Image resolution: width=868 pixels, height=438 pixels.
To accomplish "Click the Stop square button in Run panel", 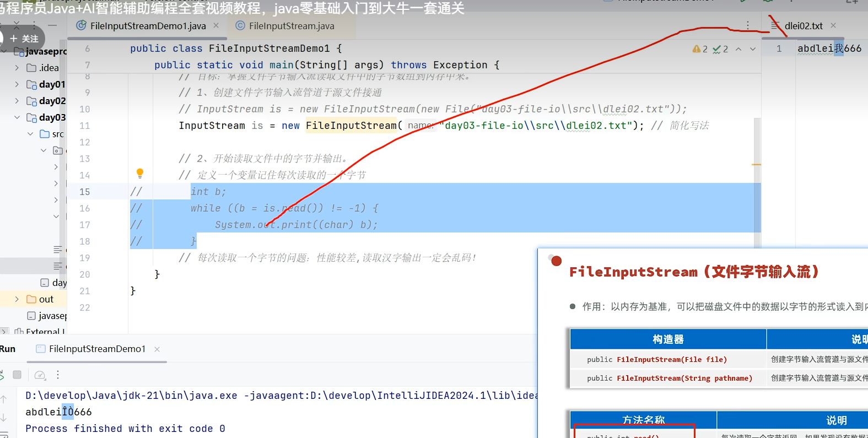I will 17,375.
